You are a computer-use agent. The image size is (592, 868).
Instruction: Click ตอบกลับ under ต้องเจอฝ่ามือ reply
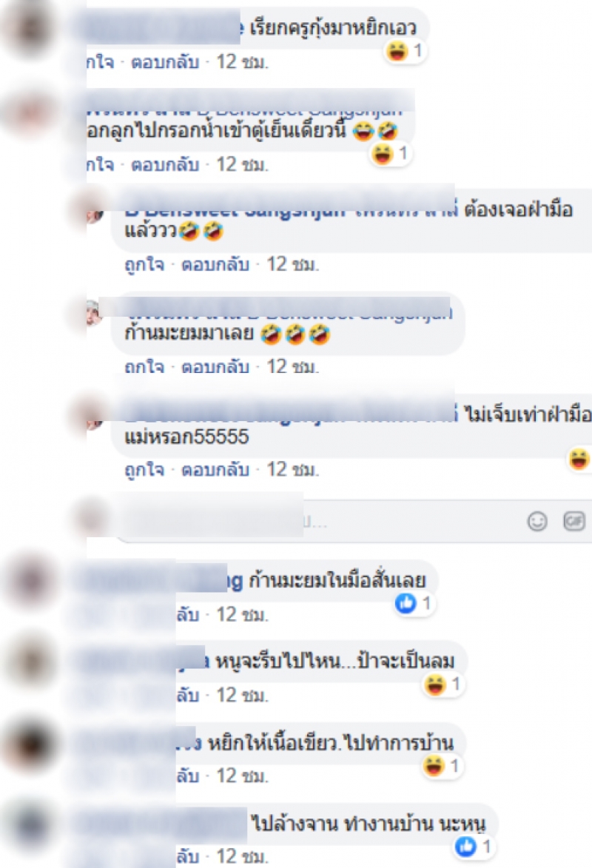click(215, 265)
